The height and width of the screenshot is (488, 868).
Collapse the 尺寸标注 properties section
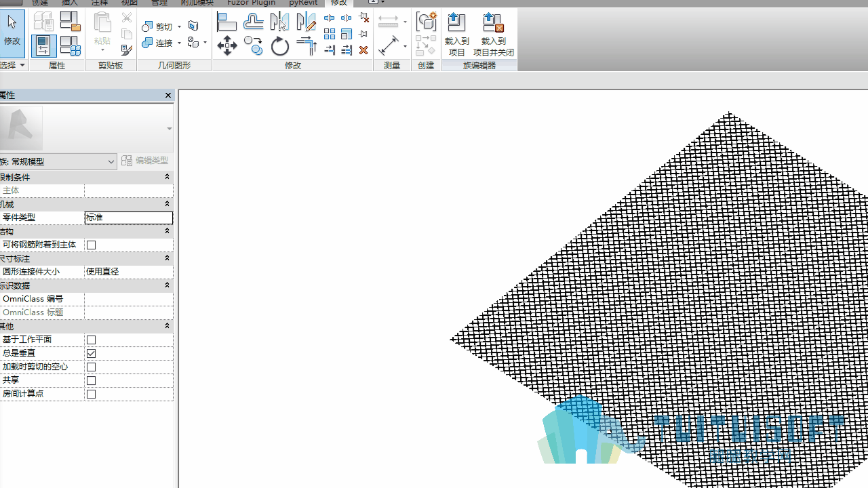click(x=167, y=258)
